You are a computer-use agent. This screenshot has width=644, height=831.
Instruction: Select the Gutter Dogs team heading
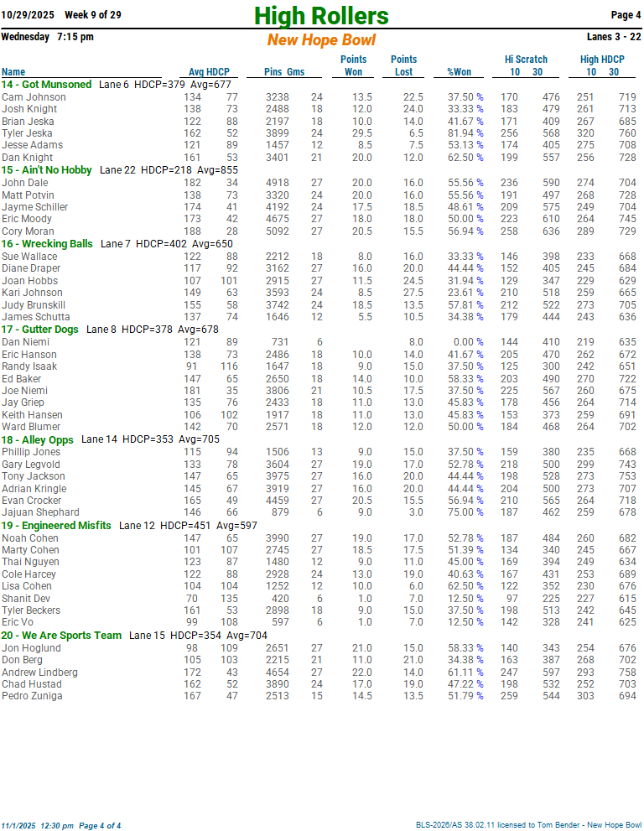click(39, 330)
